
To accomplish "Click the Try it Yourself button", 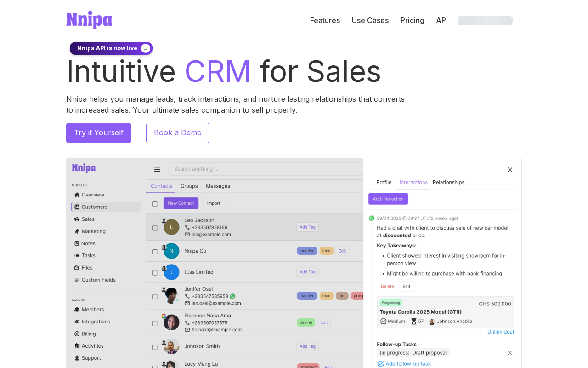I will (99, 133).
